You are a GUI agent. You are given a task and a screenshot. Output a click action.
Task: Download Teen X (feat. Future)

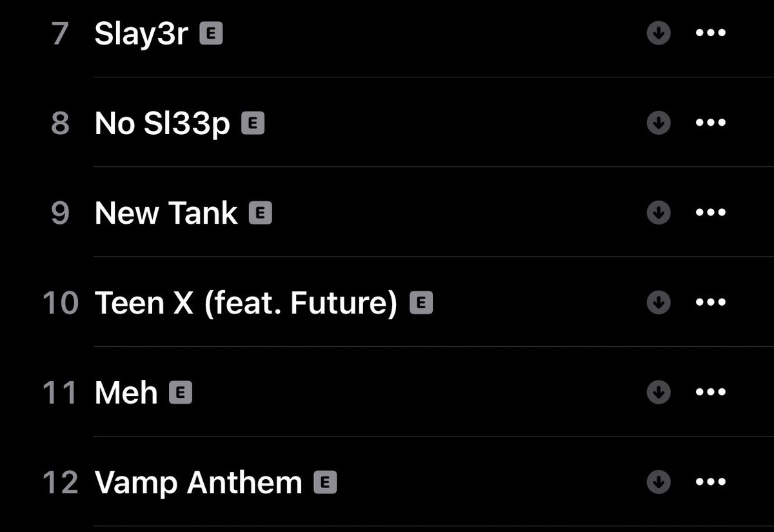[x=658, y=302]
